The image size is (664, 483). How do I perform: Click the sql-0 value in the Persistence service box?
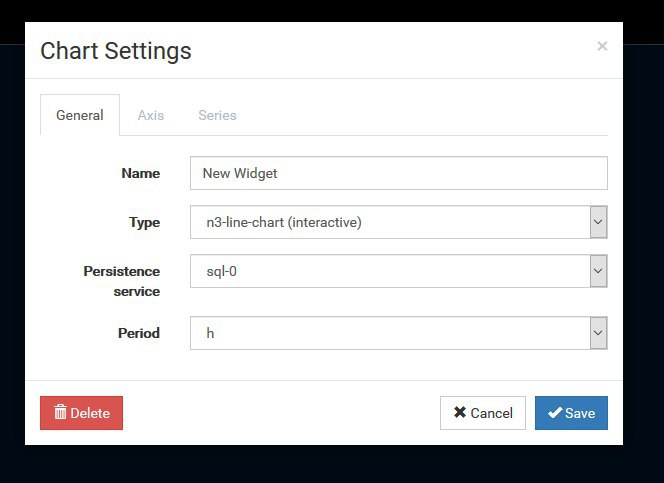coord(221,271)
